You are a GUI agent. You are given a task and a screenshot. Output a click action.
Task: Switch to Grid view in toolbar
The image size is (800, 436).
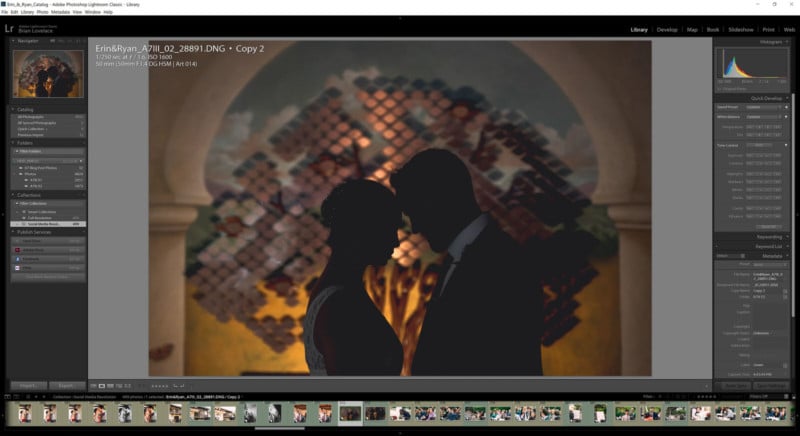[93, 386]
